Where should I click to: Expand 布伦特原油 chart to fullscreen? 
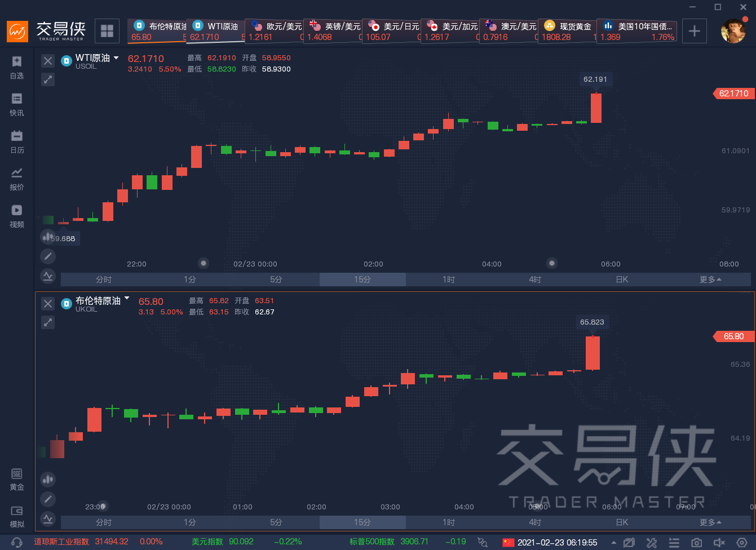[x=48, y=322]
